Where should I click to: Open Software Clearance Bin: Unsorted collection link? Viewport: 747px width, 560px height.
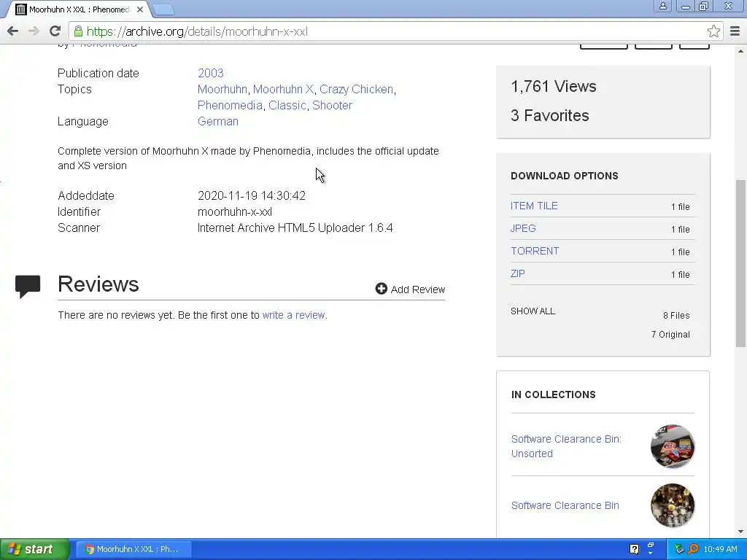pos(566,446)
